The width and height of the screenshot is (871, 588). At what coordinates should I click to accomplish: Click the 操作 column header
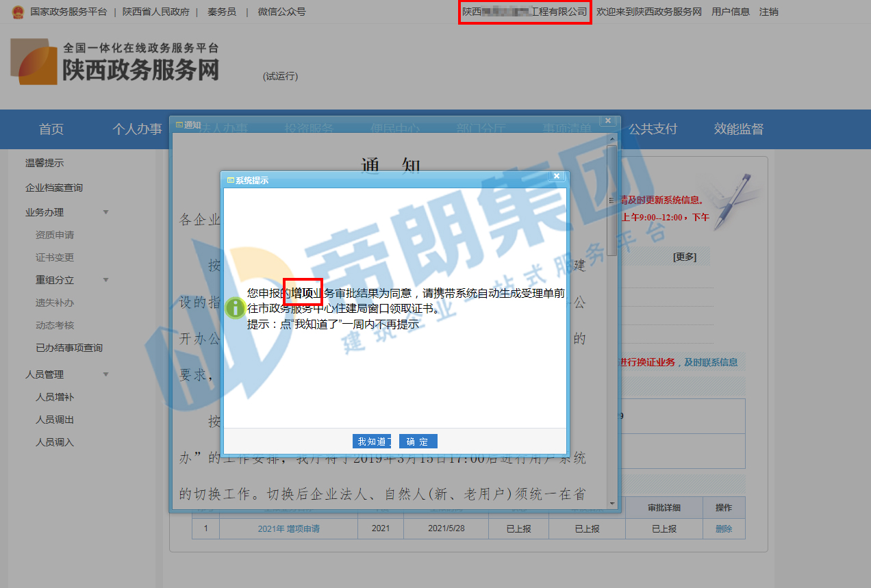tap(724, 508)
